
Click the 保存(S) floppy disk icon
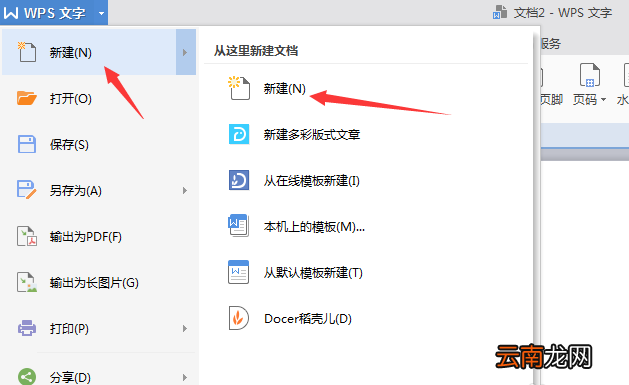27,144
